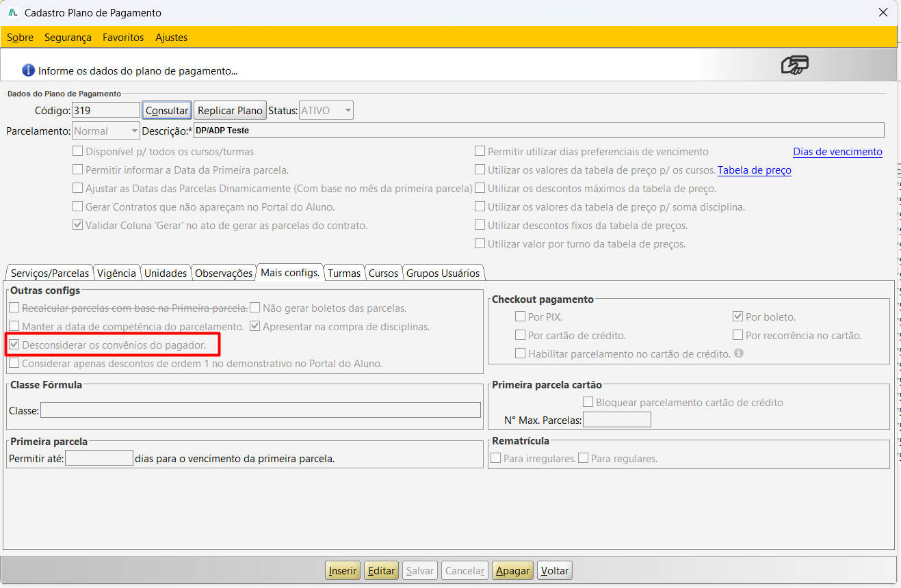Toggle 'Recalcular parcelas com base na Primeira parcela'

point(14,308)
